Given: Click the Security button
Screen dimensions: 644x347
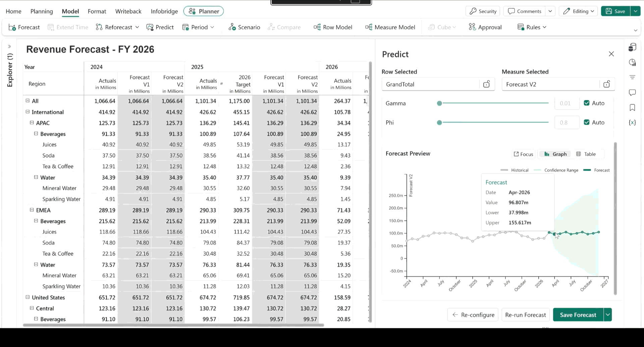Looking at the screenshot, I should coord(483,11).
